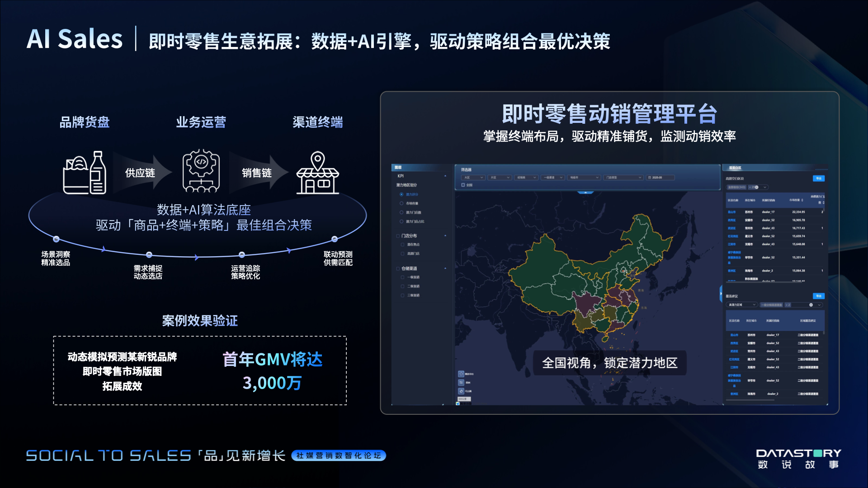868x488 pixels.
Task: Collapse the KPI section arrow
Action: (445, 176)
